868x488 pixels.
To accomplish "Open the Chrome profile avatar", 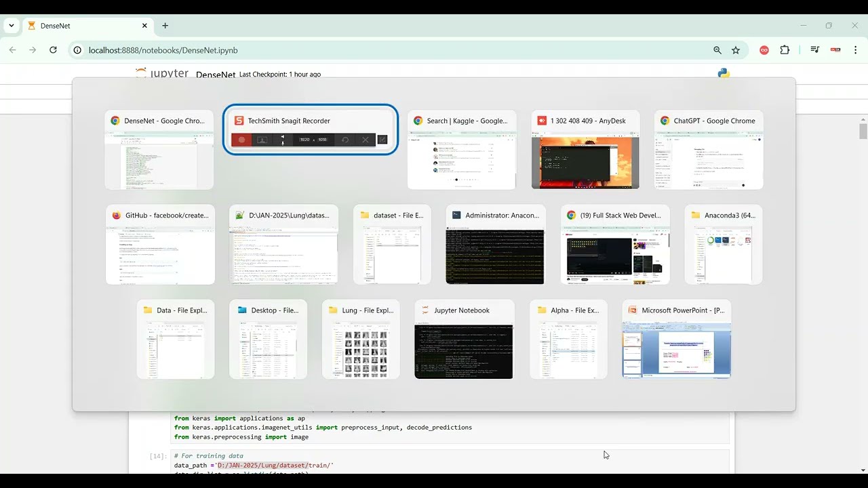I will click(x=835, y=50).
